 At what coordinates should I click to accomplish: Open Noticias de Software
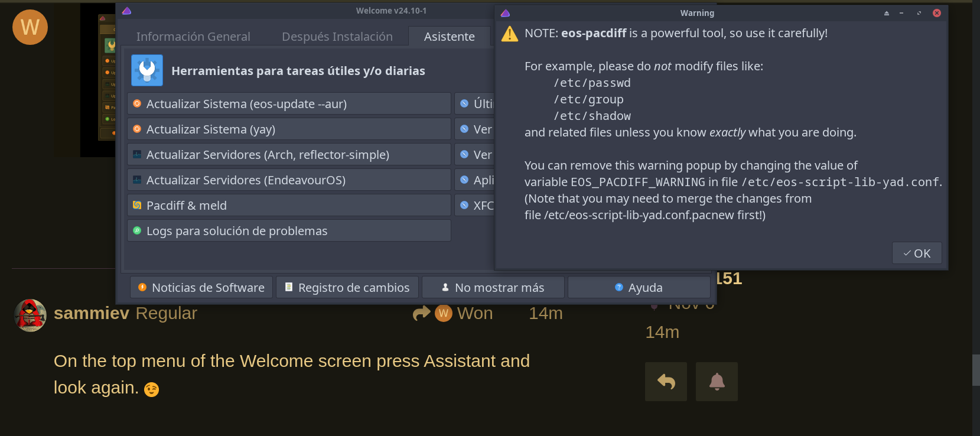(x=201, y=288)
